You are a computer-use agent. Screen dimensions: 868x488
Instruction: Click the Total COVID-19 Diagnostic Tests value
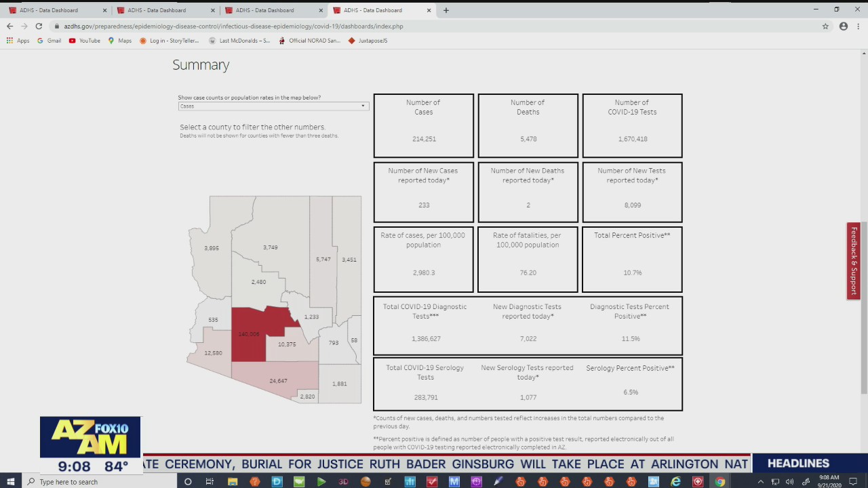pos(426,338)
